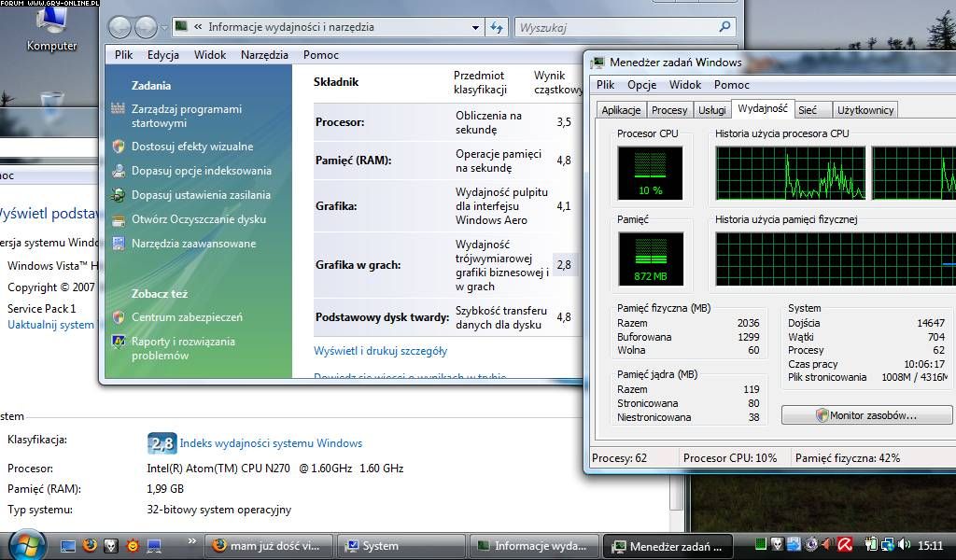
Task: Launch Firefox from quick launch bar
Action: [90, 545]
